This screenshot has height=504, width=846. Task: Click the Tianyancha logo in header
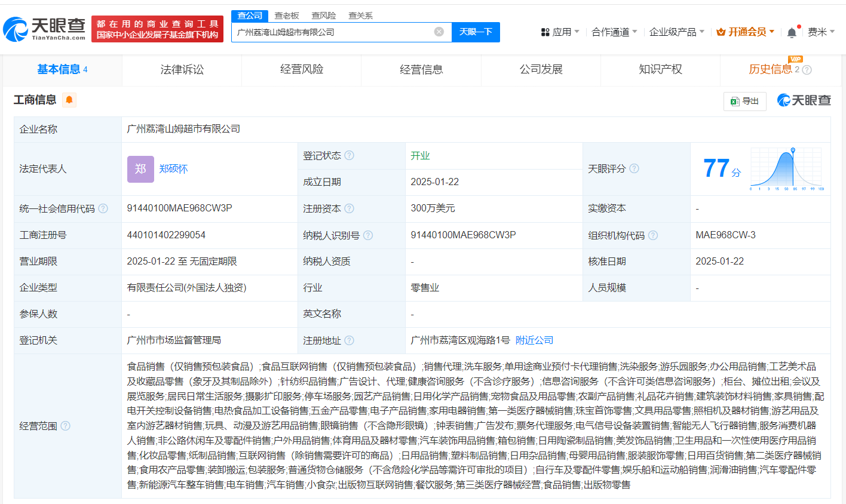(x=45, y=28)
